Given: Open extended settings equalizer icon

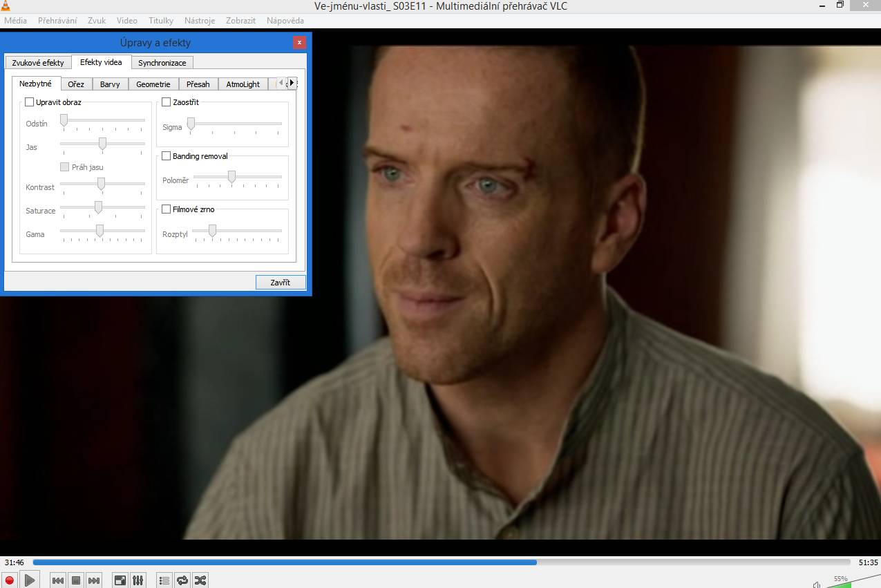Looking at the screenshot, I should [x=138, y=580].
